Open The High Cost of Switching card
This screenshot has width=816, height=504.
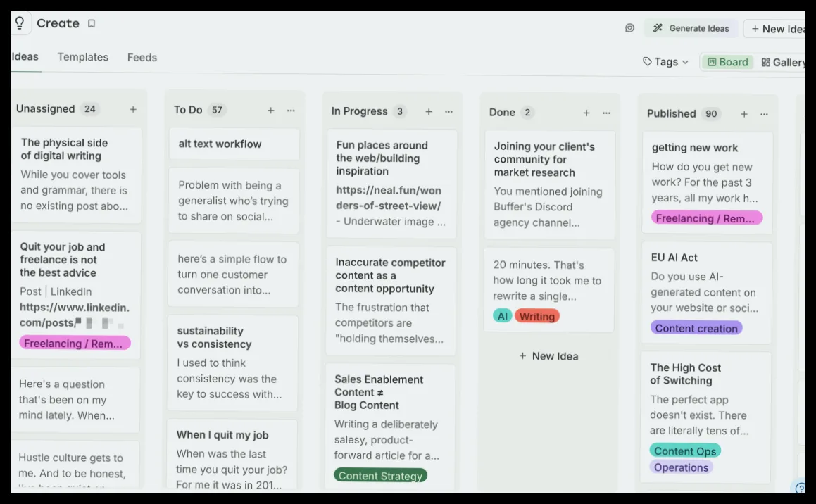click(x=705, y=417)
